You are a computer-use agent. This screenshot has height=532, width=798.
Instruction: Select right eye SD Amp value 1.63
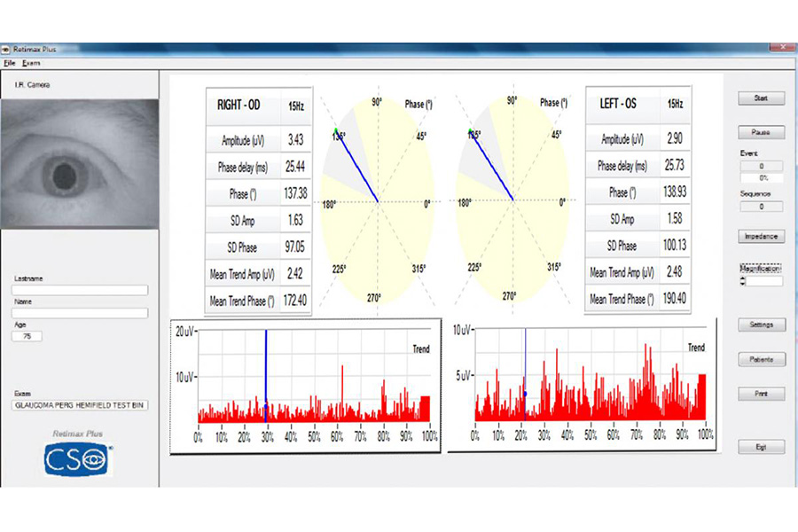(295, 220)
